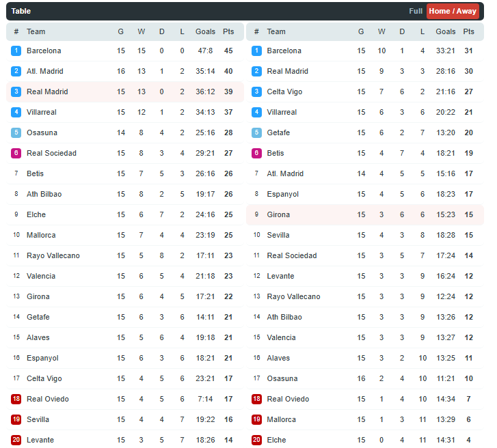
Task: Open Real Madrid in the home table
Action: [47, 92]
